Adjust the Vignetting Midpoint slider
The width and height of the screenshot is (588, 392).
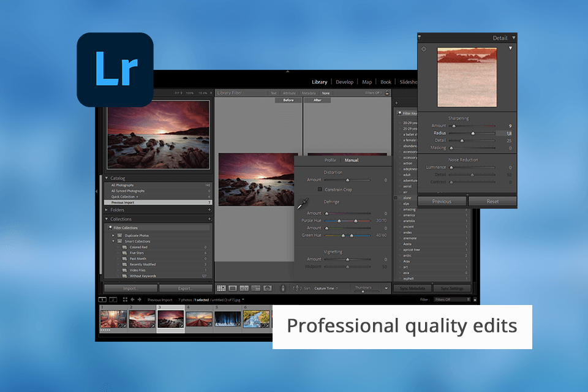click(348, 266)
